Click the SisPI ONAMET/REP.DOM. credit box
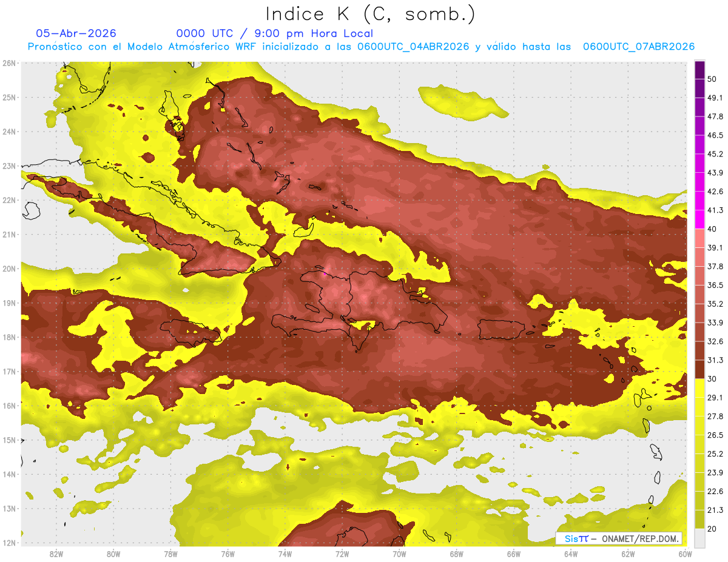This screenshot has width=728, height=562. (619, 538)
